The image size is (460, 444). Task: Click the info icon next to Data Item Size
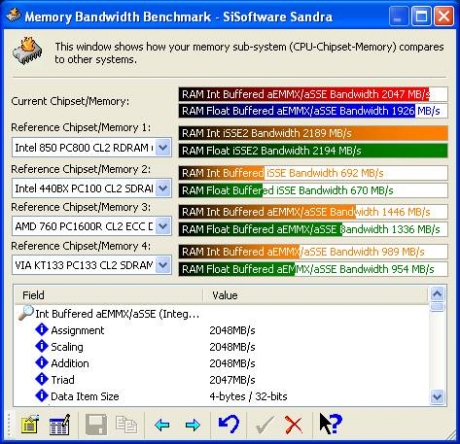pos(42,396)
